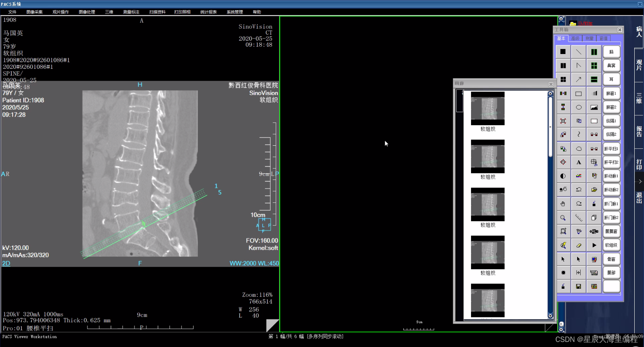Open the 三维 menu
This screenshot has width=644, height=347.
[109, 12]
